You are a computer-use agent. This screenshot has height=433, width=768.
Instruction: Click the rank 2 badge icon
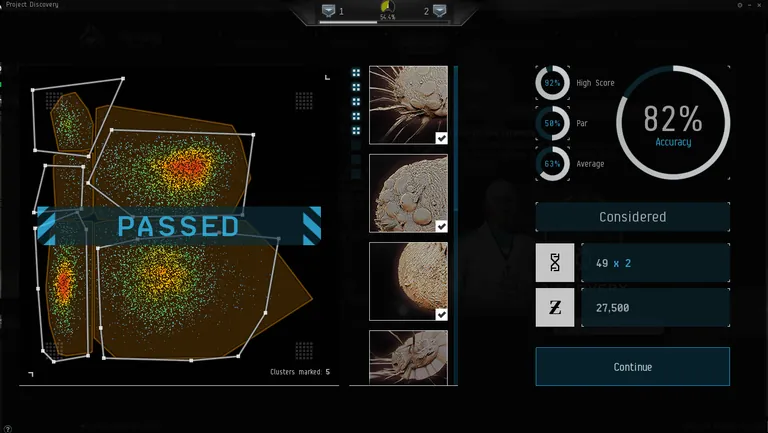tap(440, 11)
